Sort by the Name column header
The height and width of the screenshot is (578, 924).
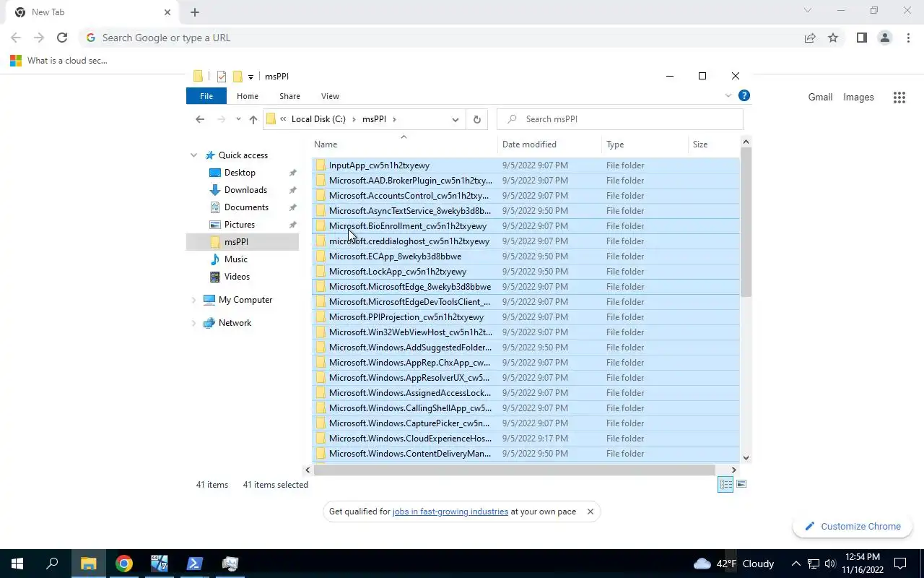pos(404,144)
